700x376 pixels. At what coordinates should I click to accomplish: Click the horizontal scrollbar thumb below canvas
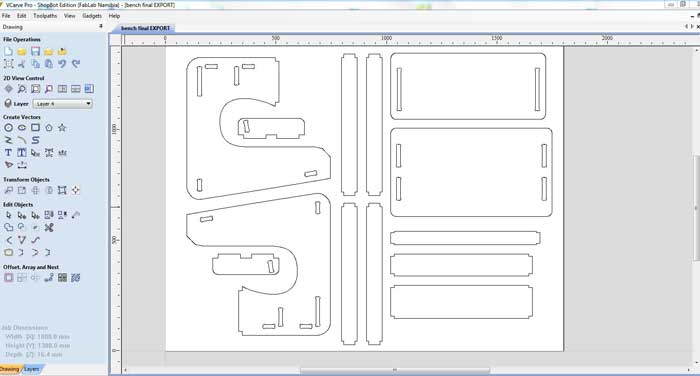pos(395,370)
